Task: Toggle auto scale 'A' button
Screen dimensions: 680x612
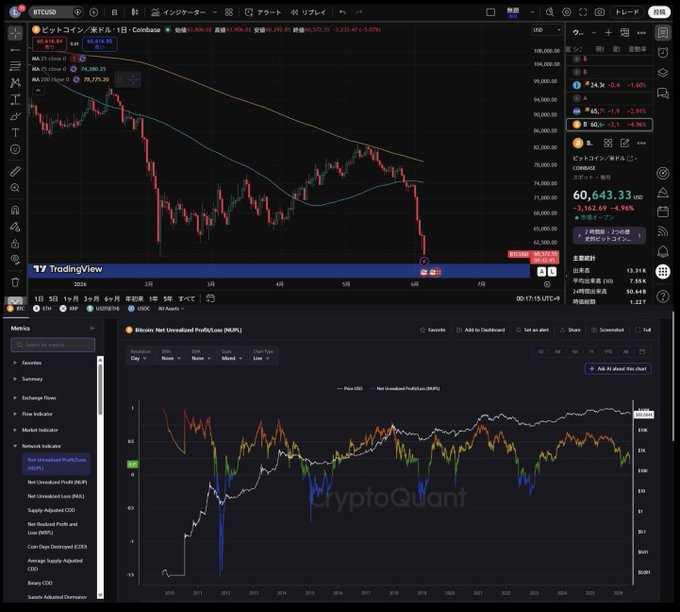Action: pos(541,272)
